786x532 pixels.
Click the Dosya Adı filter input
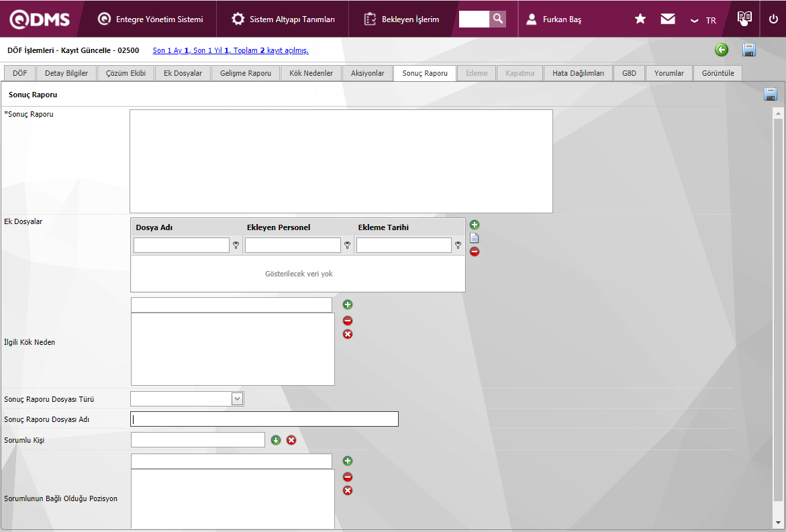click(x=181, y=245)
